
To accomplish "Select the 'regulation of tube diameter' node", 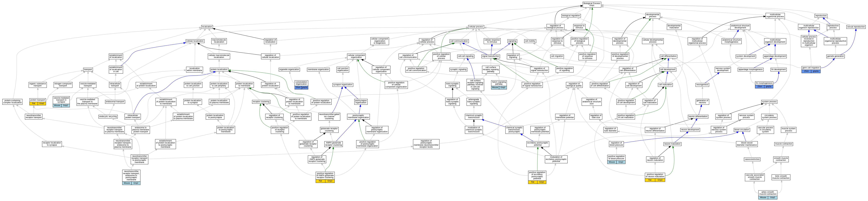I will point(610,129).
